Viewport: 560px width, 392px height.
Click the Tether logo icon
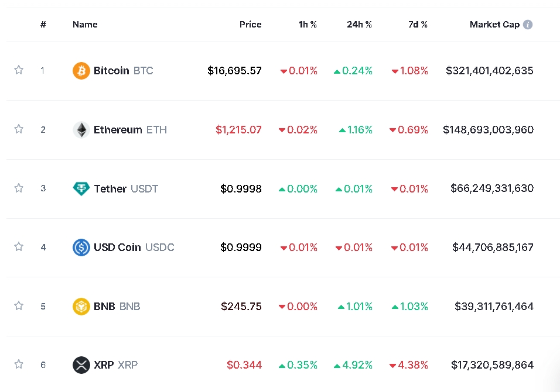81,188
